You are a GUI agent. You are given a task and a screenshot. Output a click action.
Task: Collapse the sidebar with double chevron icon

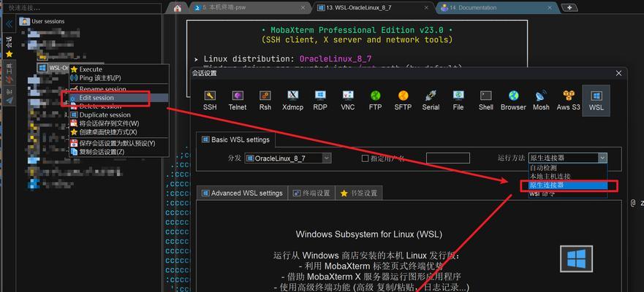click(9, 24)
